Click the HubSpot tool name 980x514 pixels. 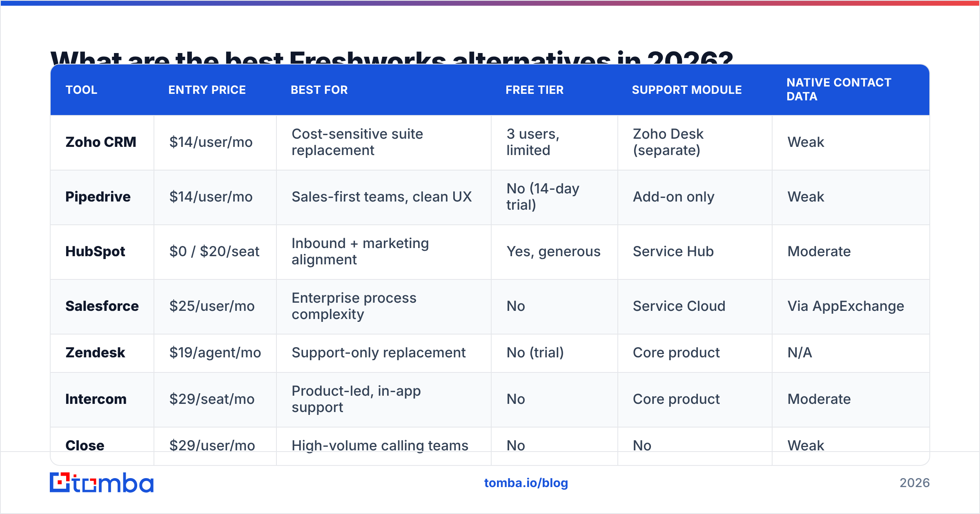(x=95, y=251)
